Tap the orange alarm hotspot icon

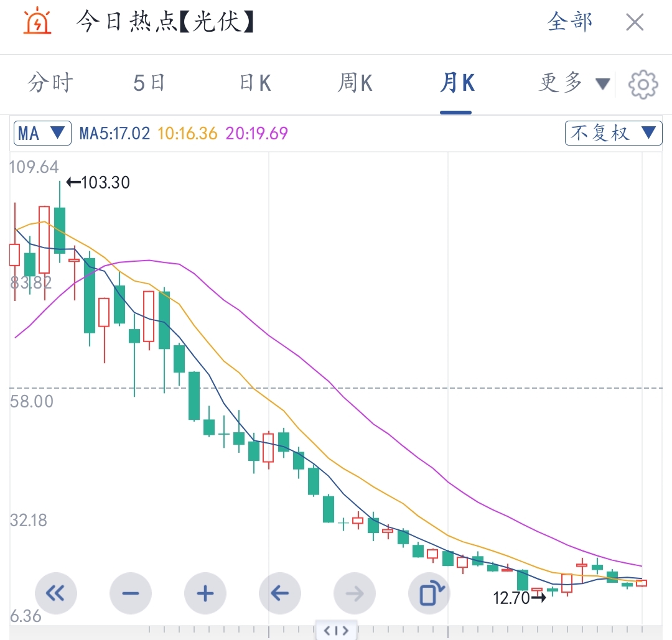tap(37, 21)
